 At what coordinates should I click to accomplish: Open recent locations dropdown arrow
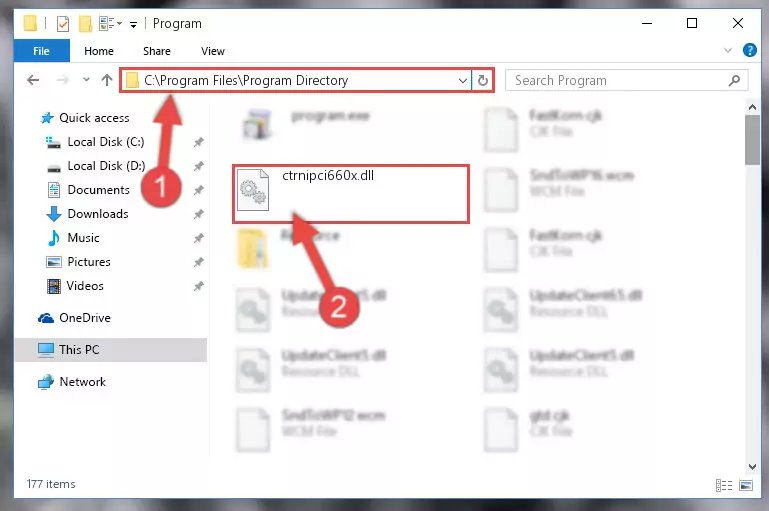tap(86, 79)
